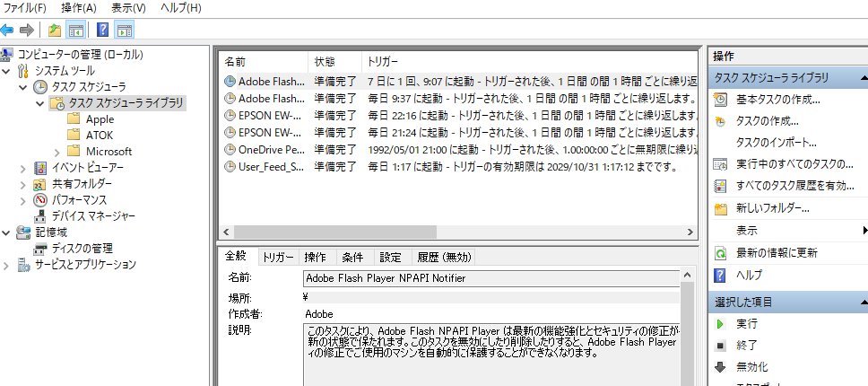868x386 pixels.
Task: Switch to the トリガー tab
Action: [278, 257]
